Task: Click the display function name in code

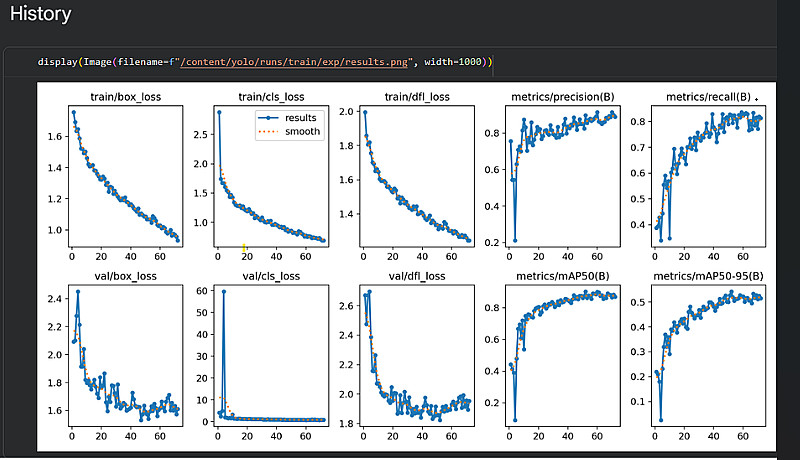Action: click(60, 62)
